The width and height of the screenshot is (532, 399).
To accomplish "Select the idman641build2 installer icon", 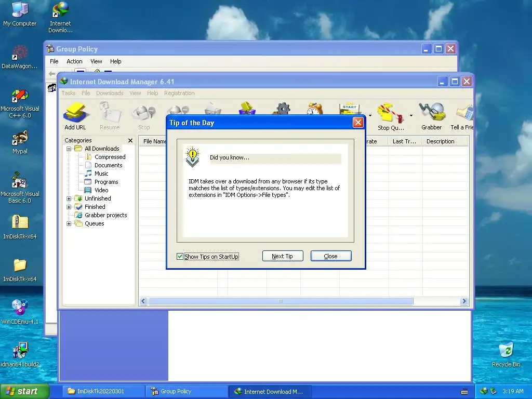I will [x=20, y=354].
